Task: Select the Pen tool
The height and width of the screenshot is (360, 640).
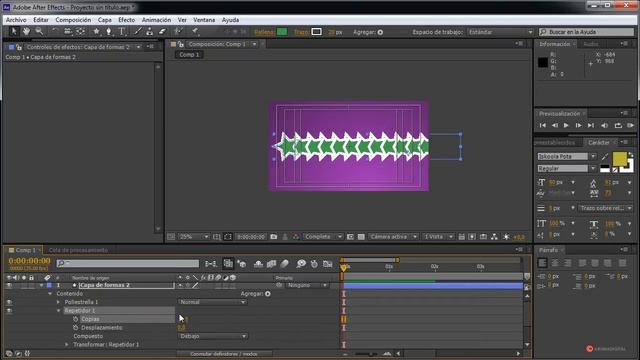Action: (x=109, y=31)
